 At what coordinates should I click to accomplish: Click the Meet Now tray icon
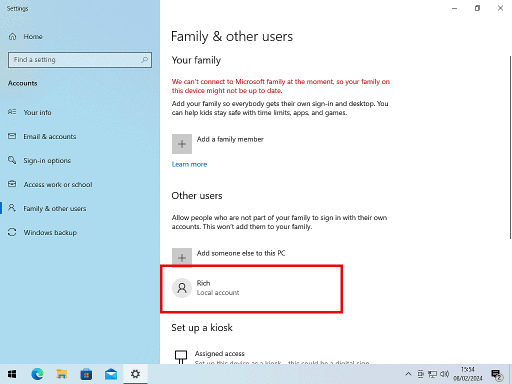[x=421, y=374]
